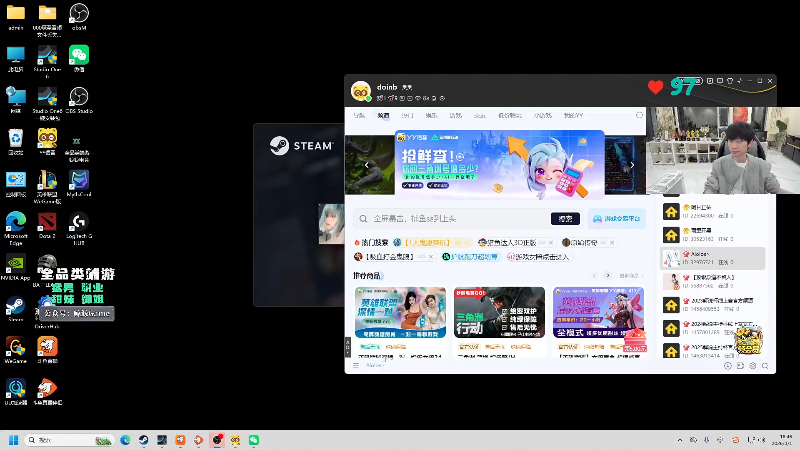Image resolution: width=800 pixels, height=450 pixels.
Task: Open YY raccoon icon in taskbar
Action: 235,440
